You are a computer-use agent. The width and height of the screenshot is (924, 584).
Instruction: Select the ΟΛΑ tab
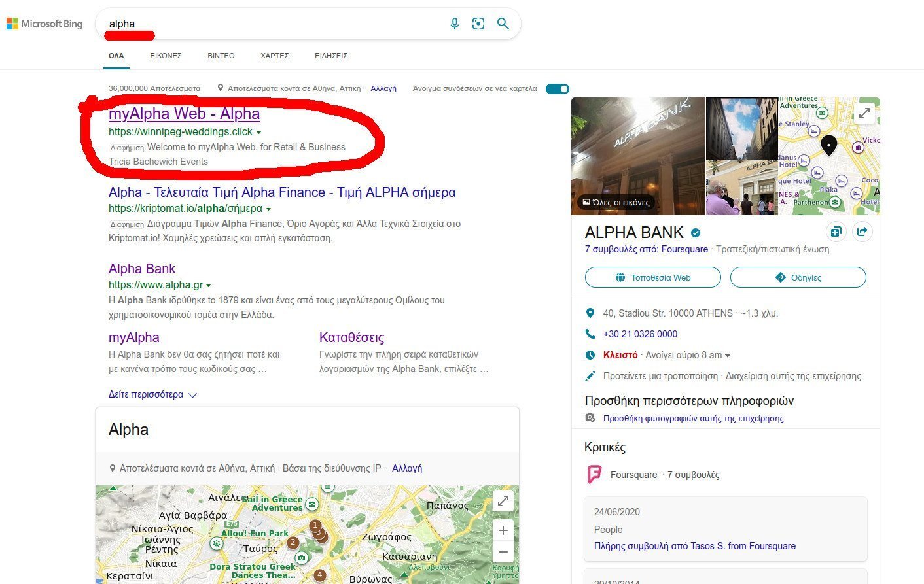point(116,56)
